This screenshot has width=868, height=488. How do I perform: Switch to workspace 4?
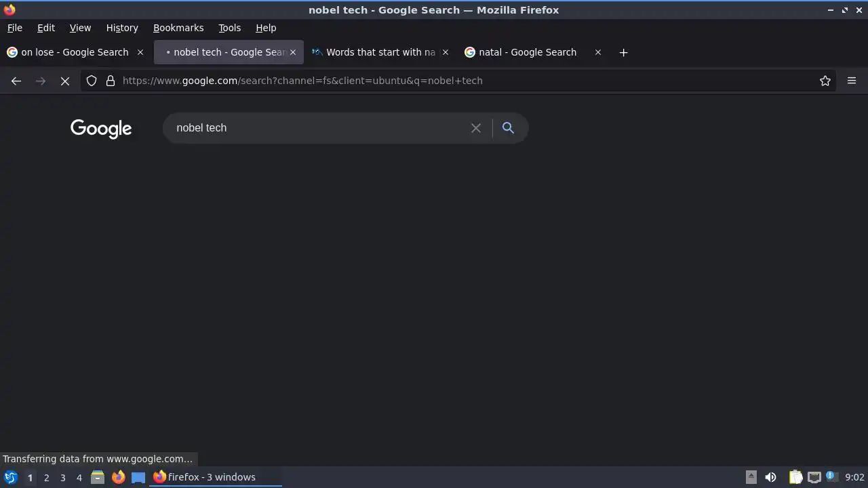click(x=79, y=478)
